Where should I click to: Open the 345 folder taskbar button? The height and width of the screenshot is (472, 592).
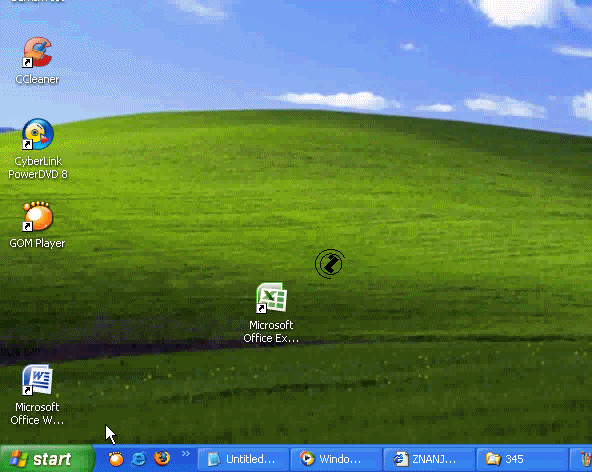click(522, 459)
